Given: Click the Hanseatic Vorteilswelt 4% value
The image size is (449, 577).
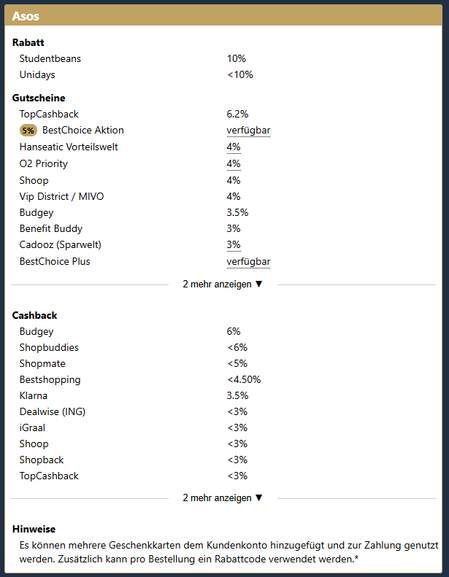Looking at the screenshot, I should pos(233,147).
